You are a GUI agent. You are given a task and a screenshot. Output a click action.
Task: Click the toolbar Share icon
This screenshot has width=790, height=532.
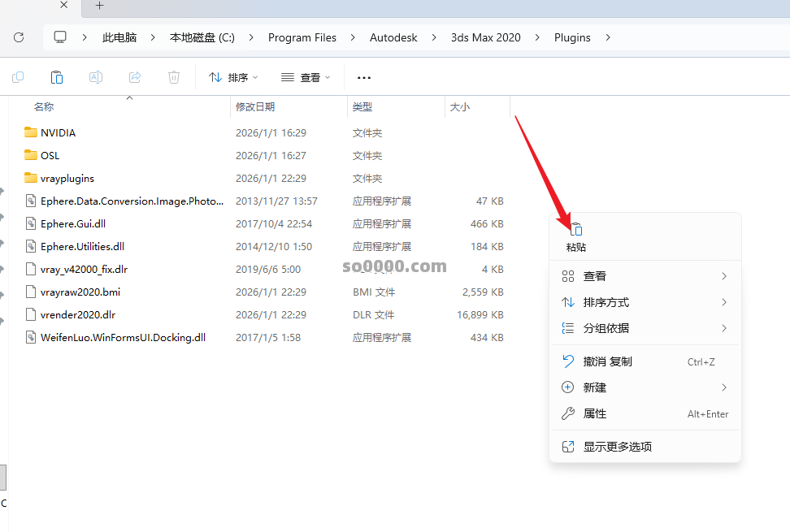tap(135, 77)
